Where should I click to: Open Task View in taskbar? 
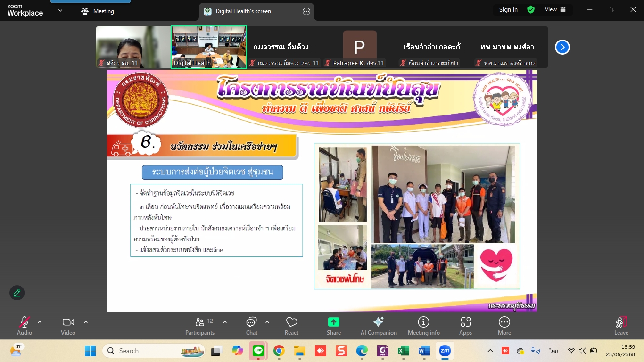[216, 351]
